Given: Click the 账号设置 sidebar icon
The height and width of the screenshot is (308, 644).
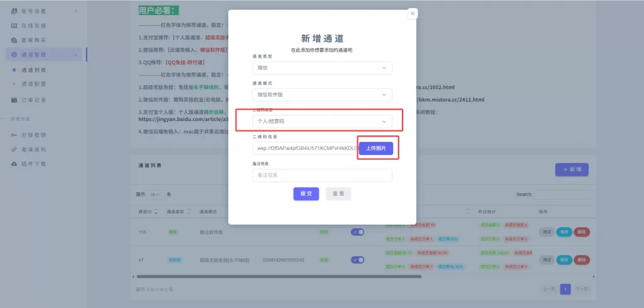Looking at the screenshot, I should click(x=14, y=11).
